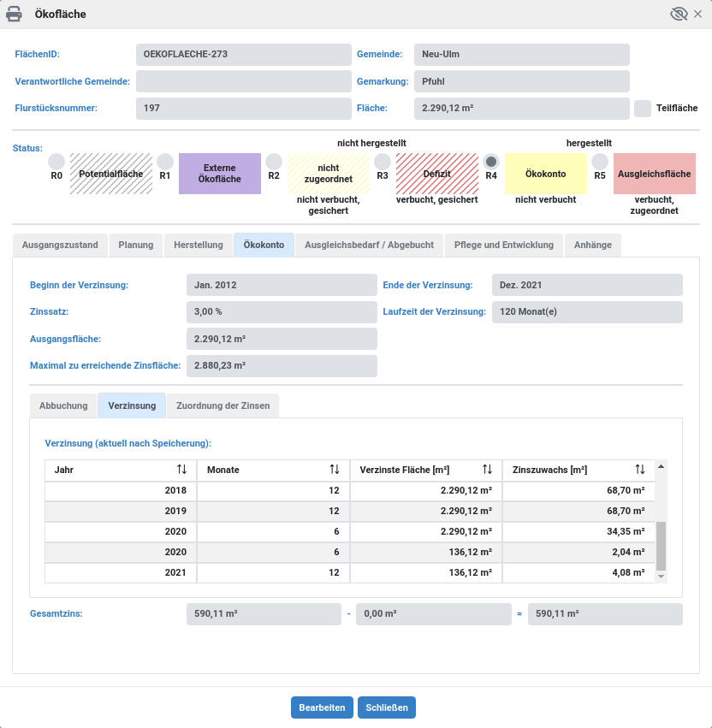This screenshot has height=728, width=712.
Task: Select the R0 status radio button
Action: tap(56, 160)
